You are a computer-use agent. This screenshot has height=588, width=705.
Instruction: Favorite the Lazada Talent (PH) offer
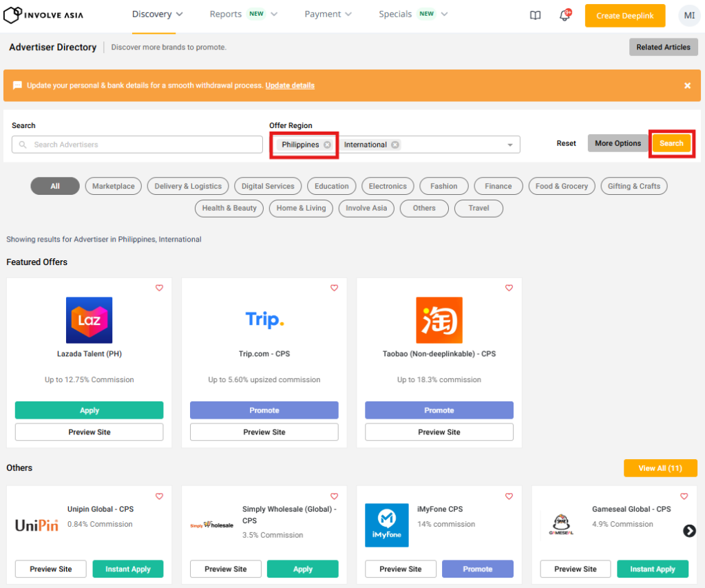pyautogui.click(x=159, y=288)
